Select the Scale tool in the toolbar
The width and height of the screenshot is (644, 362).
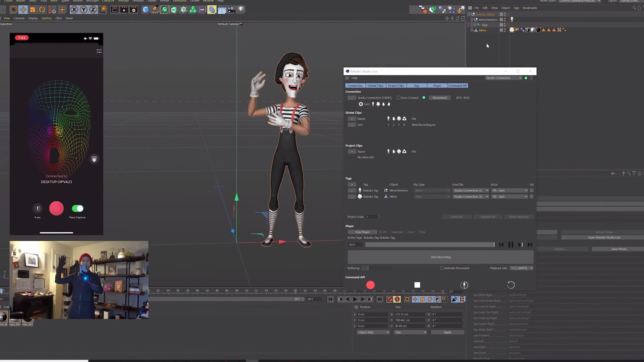click(x=33, y=9)
